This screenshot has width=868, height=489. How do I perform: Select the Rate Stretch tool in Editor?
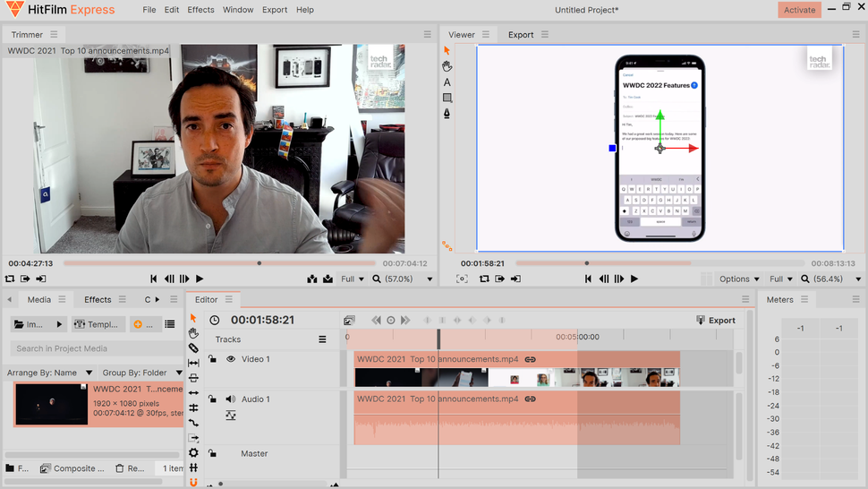193,423
